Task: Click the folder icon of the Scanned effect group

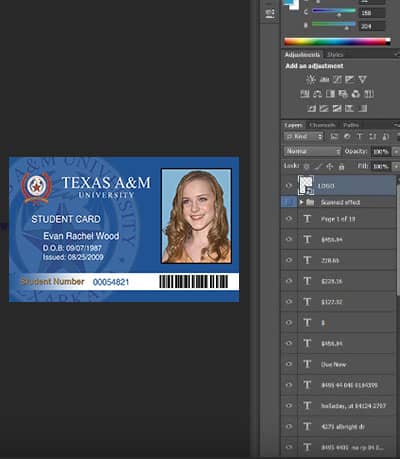Action: (310, 202)
